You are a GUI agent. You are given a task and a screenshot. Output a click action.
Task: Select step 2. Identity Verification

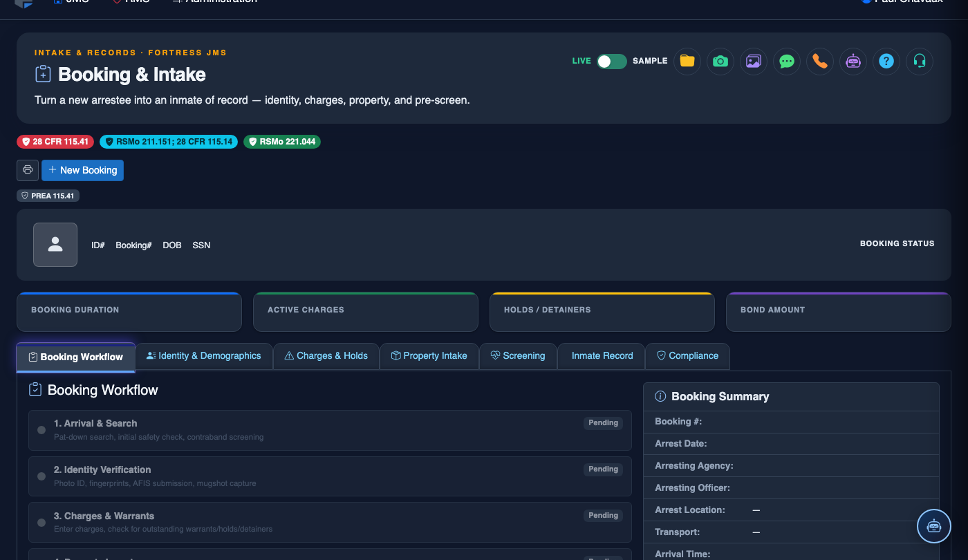pyautogui.click(x=330, y=476)
